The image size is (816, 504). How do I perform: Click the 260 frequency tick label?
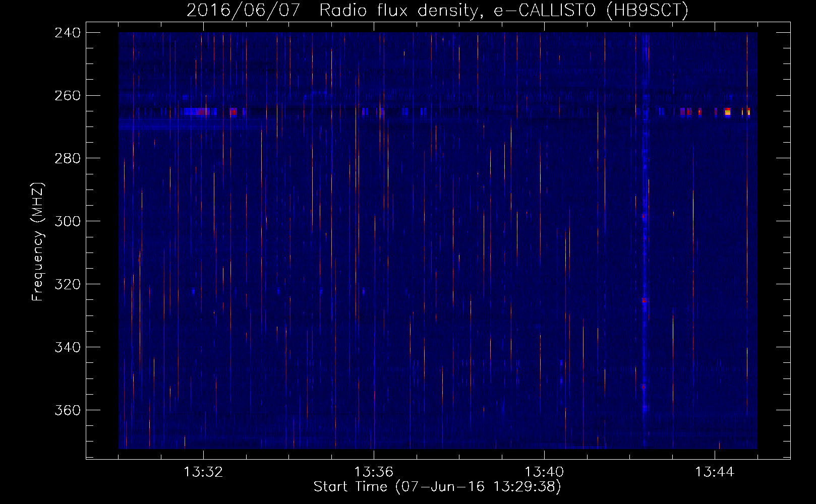tap(68, 96)
